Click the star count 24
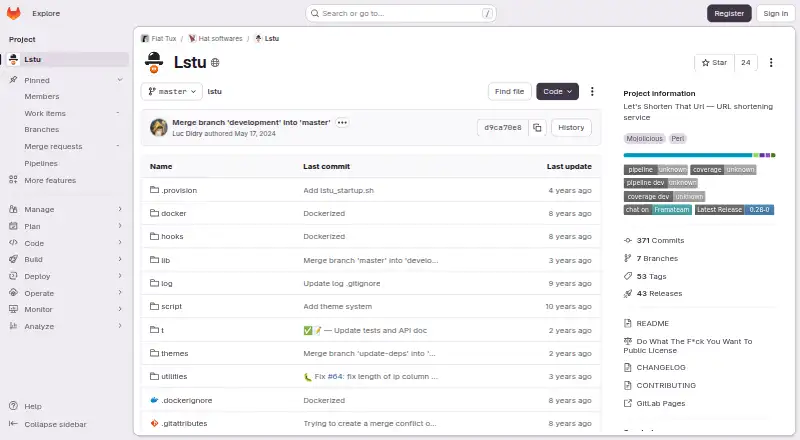This screenshot has width=800, height=440. pyautogui.click(x=746, y=62)
